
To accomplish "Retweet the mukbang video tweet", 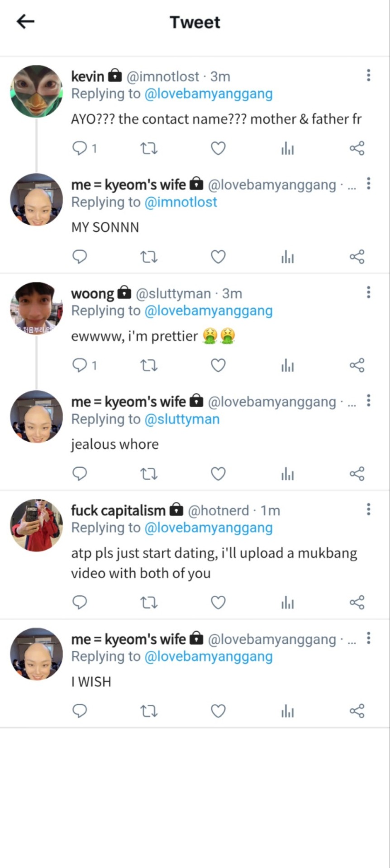I will 149,603.
